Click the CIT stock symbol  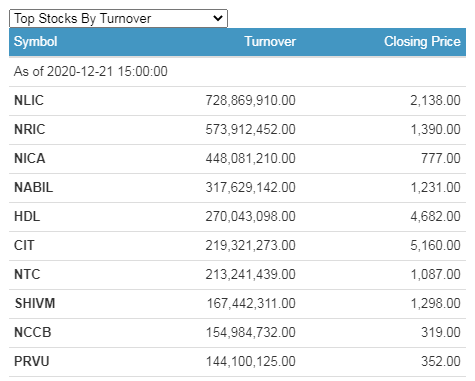[x=24, y=245]
